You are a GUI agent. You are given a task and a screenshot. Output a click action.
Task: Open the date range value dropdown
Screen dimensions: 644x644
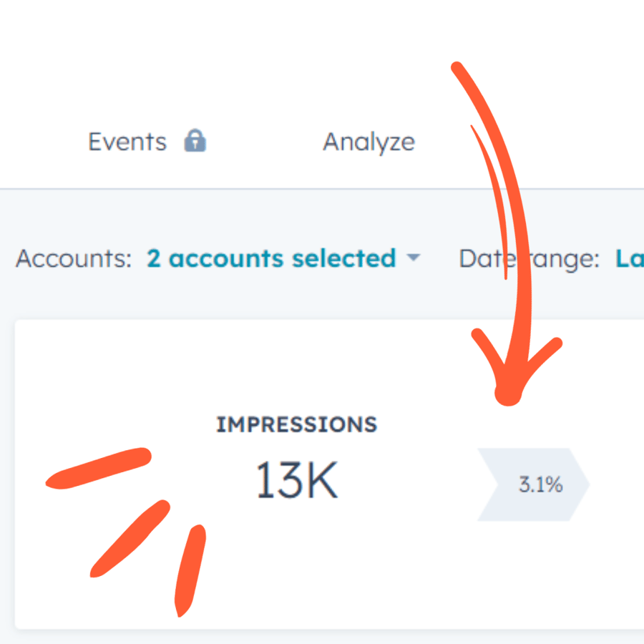click(630, 259)
